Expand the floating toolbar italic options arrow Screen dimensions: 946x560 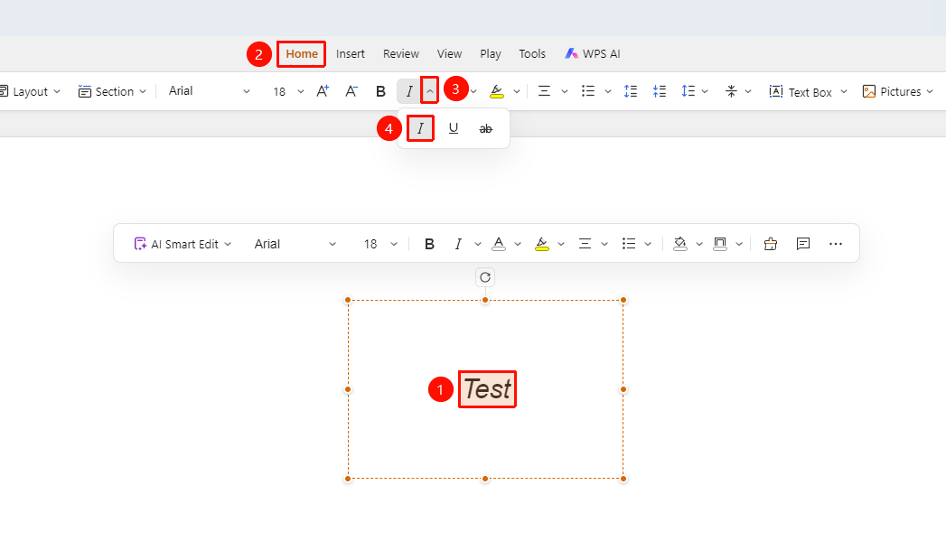(478, 244)
